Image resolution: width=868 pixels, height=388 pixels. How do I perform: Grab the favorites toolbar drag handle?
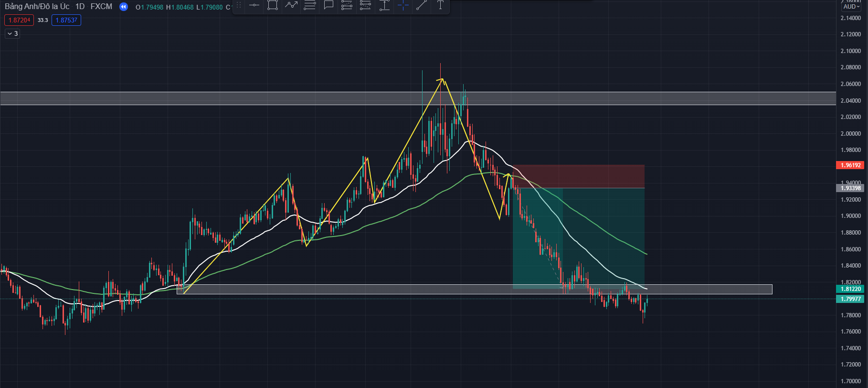click(x=239, y=5)
